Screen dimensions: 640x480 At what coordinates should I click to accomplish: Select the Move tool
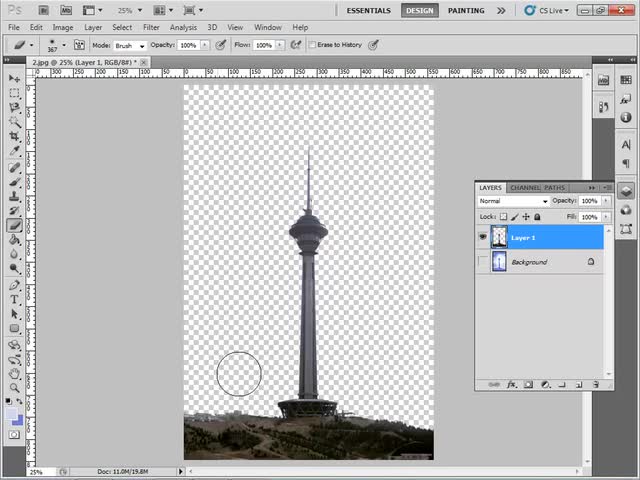click(14, 78)
